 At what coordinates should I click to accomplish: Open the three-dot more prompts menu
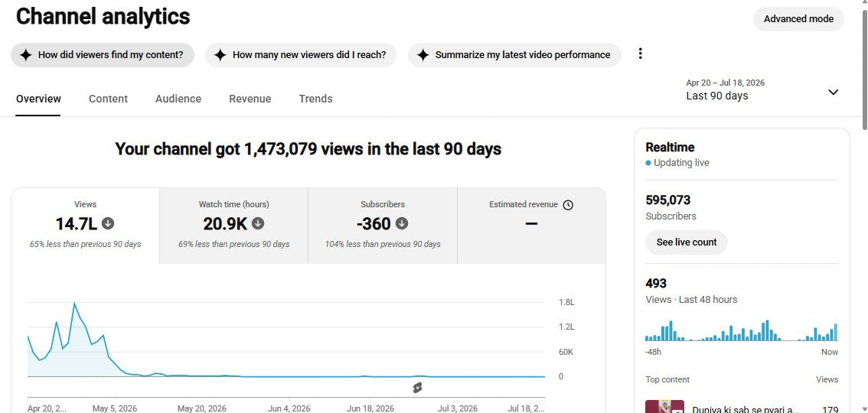(640, 54)
